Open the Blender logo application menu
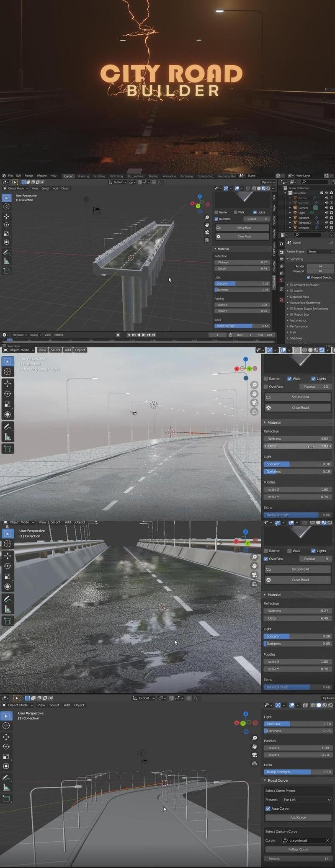335x868 pixels. click(3, 176)
